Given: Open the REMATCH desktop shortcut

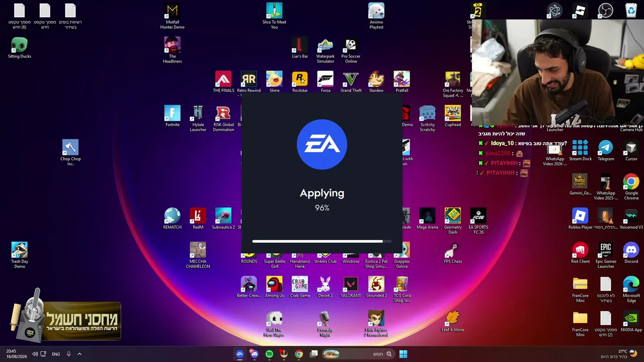Looking at the screenshot, I should [x=172, y=219].
